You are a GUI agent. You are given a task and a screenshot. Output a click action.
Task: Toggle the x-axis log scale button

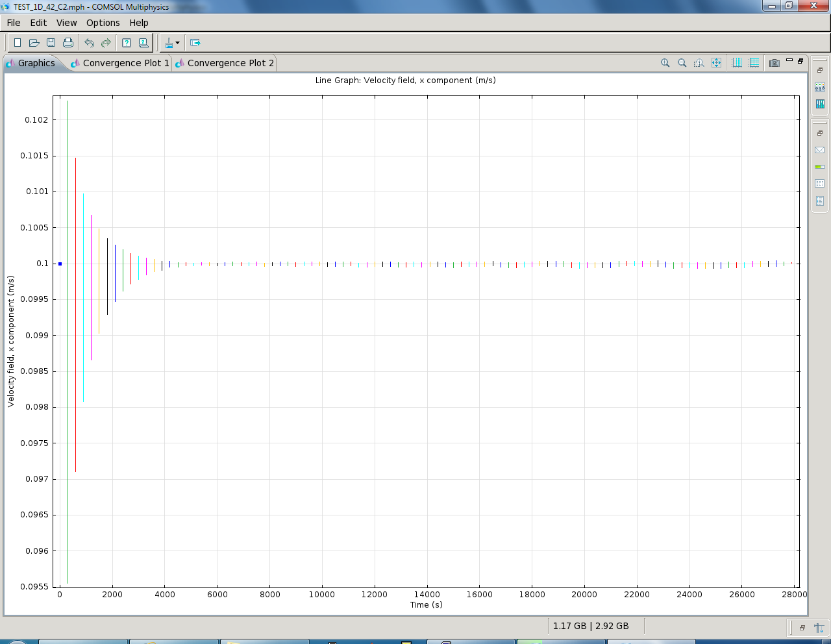click(737, 63)
